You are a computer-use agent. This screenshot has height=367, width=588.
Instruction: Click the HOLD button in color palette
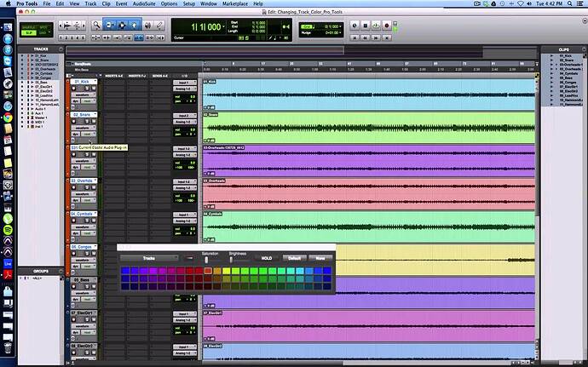(267, 258)
